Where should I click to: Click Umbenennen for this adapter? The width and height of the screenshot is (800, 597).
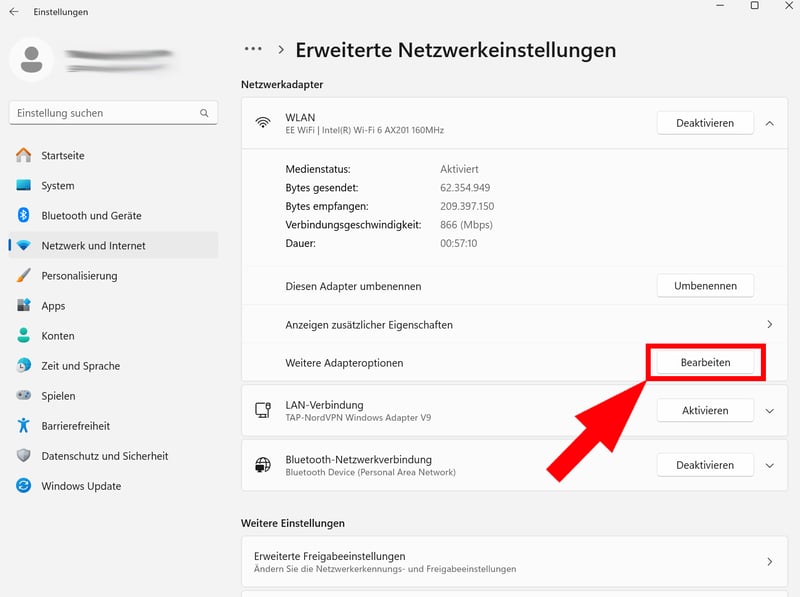pos(705,286)
